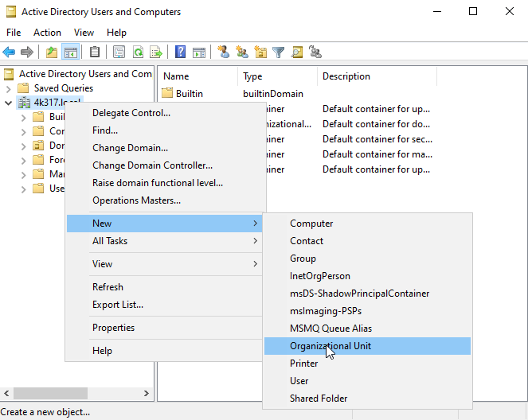The height and width of the screenshot is (420, 528).
Task: Choose Delegate Control from context menu
Action: 131,113
